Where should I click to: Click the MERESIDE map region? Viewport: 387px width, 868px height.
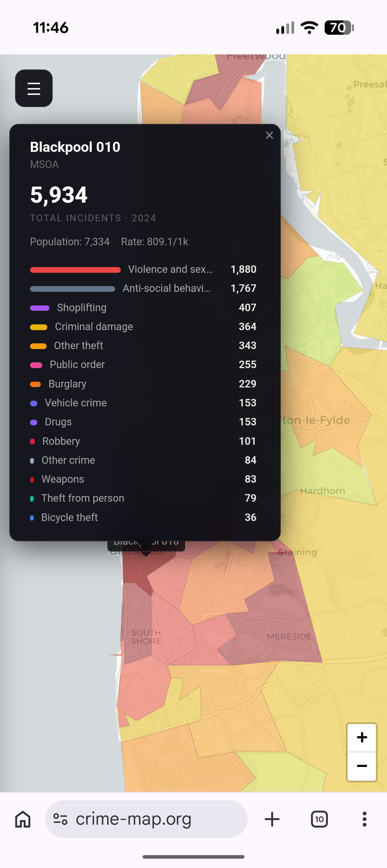(x=289, y=637)
